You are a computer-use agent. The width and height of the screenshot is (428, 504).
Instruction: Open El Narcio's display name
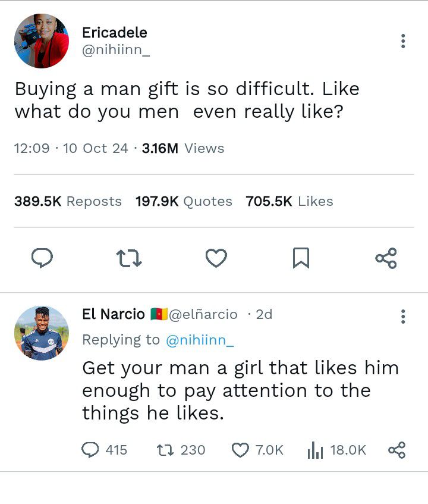pyautogui.click(x=114, y=314)
